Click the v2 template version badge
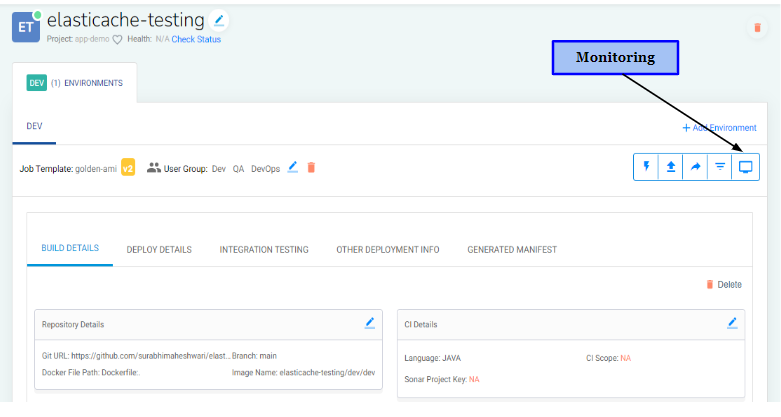781x417 pixels. point(128,168)
